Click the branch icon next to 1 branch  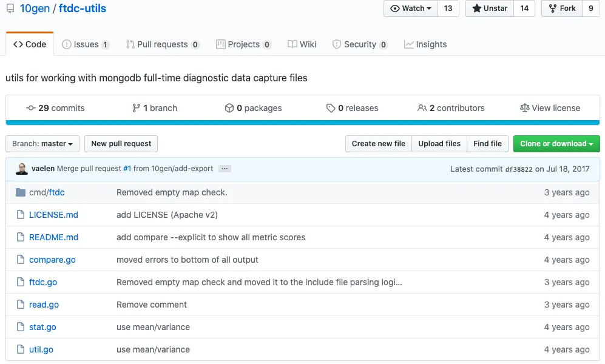(136, 108)
